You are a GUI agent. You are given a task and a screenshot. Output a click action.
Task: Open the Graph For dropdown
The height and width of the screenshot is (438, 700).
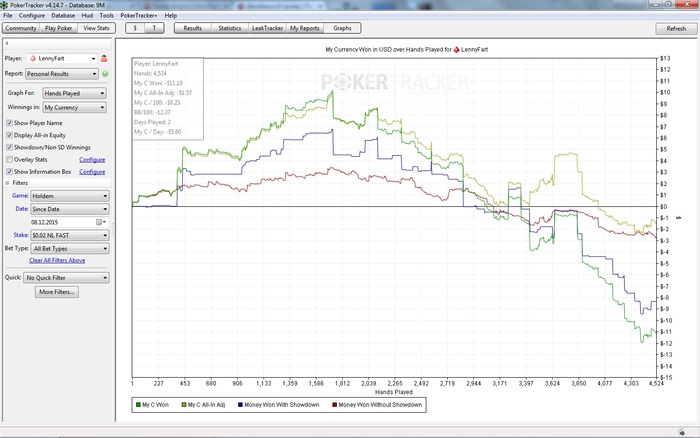(75, 93)
